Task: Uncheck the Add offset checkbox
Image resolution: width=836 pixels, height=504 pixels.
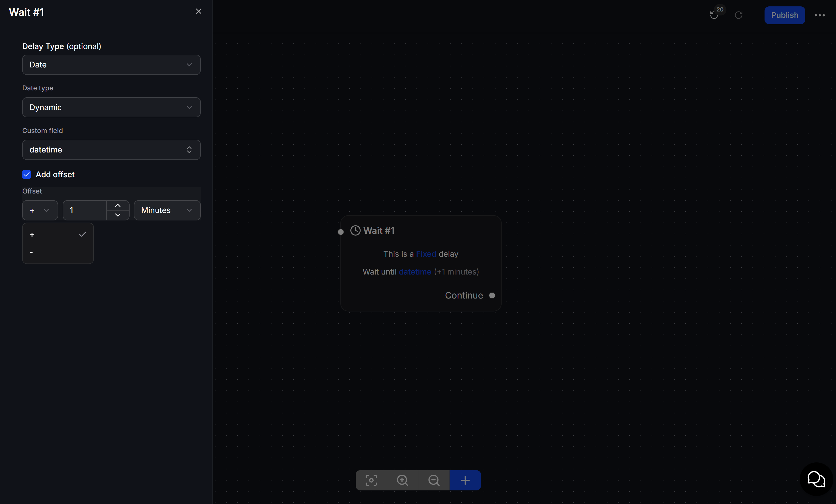Action: click(27, 174)
